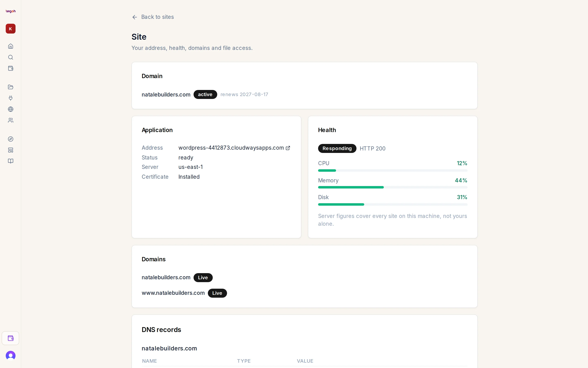Go to the home icon in sidebar
Screen dimensions: 588x368
pos(10,46)
